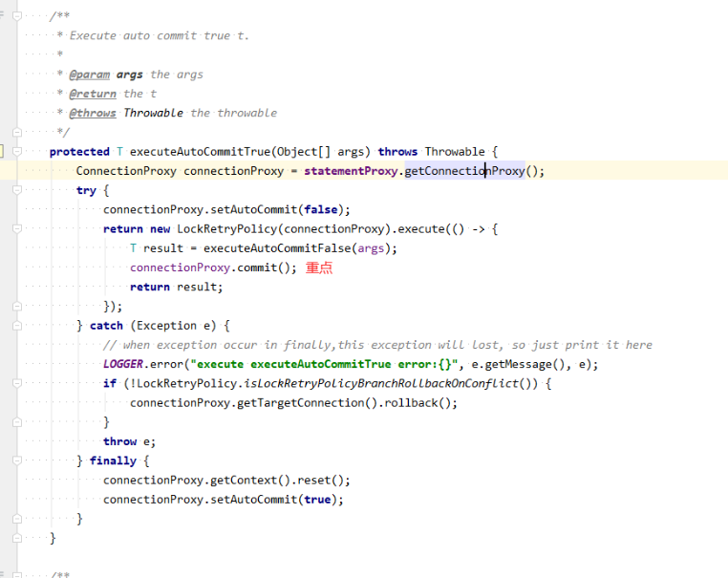Click 'Execute auto commit true t.' comment text
The image size is (728, 578).
(160, 35)
